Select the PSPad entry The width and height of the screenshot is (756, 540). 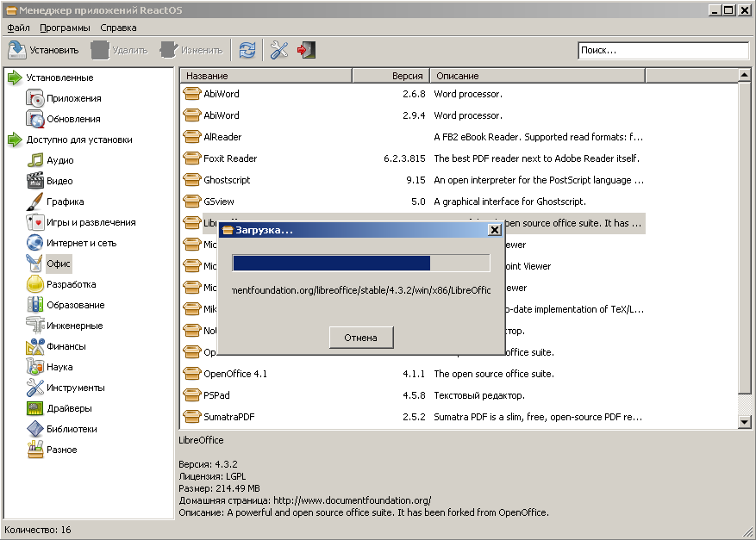pyautogui.click(x=413, y=395)
